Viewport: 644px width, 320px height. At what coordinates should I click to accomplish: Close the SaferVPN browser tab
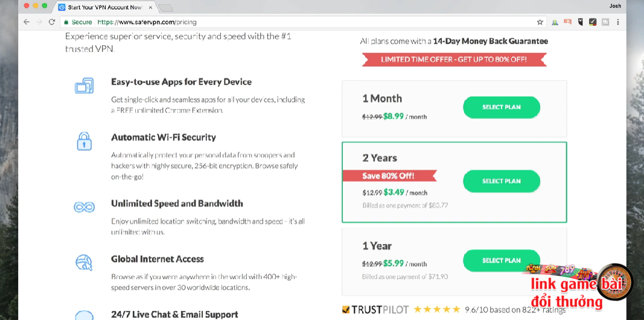click(150, 7)
